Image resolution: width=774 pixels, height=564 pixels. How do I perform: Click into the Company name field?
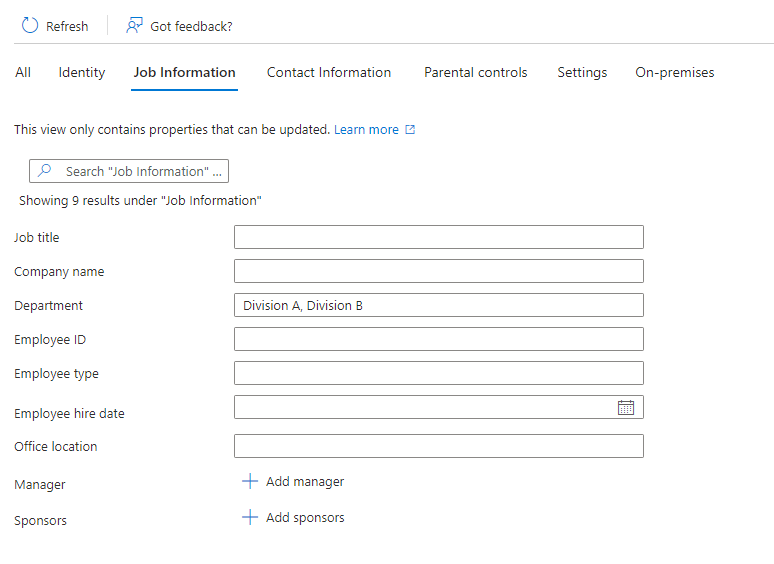(438, 271)
